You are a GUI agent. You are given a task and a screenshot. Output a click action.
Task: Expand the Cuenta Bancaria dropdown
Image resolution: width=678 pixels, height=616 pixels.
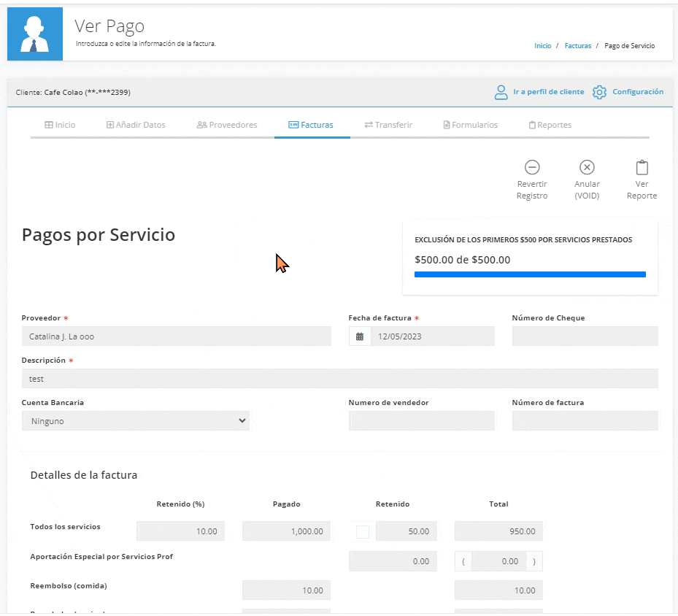coord(136,420)
